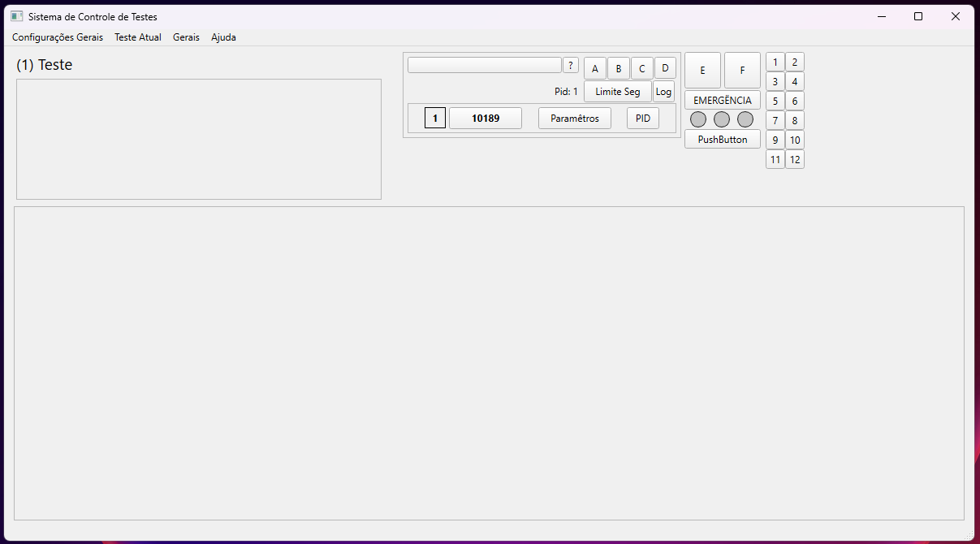Image resolution: width=980 pixels, height=544 pixels.
Task: Open the Configurações Gerais menu
Action: point(58,37)
